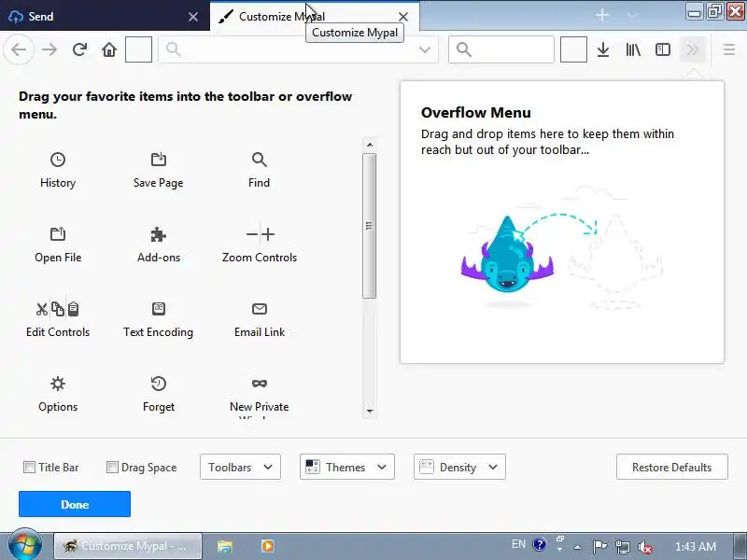The height and width of the screenshot is (560, 747).
Task: Click the network tray icon
Action: (x=622, y=546)
